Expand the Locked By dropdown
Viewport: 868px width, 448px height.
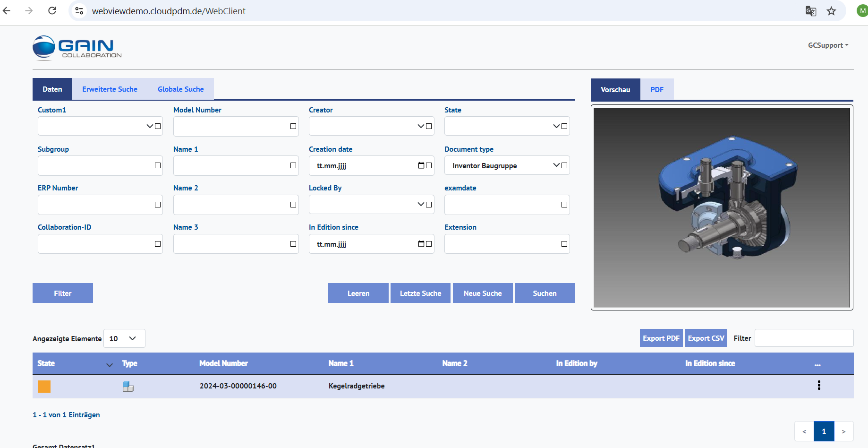coord(421,205)
